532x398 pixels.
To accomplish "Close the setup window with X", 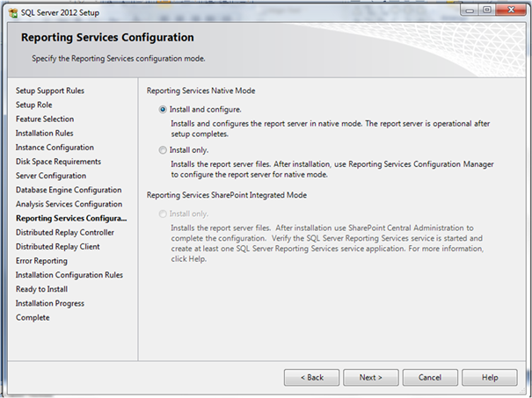I will coord(511,11).
